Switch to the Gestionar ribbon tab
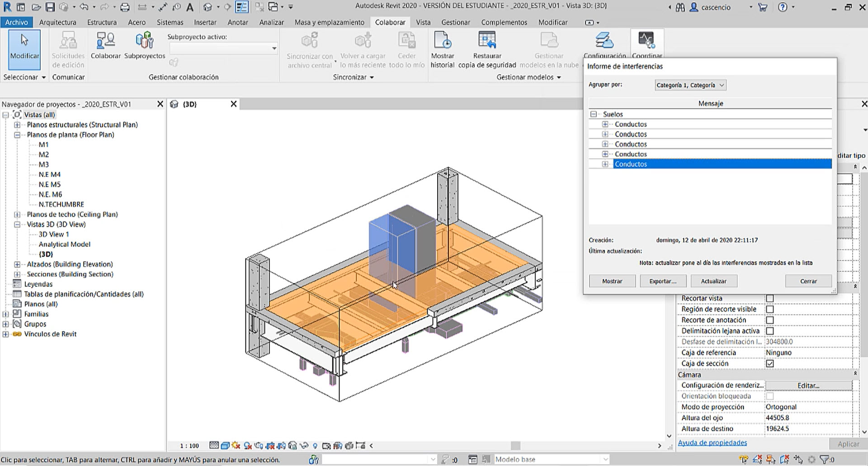Screen dimensions: 868x466 (x=456, y=22)
